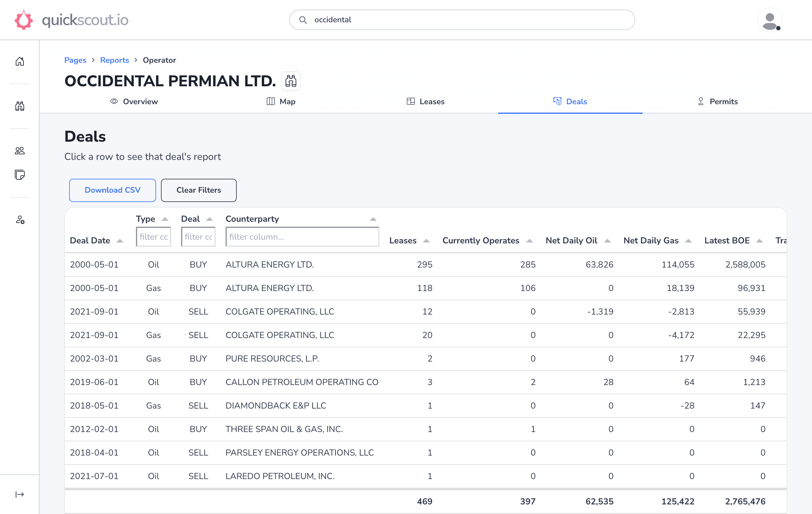
Task: Click Download CSV button
Action: 113,190
